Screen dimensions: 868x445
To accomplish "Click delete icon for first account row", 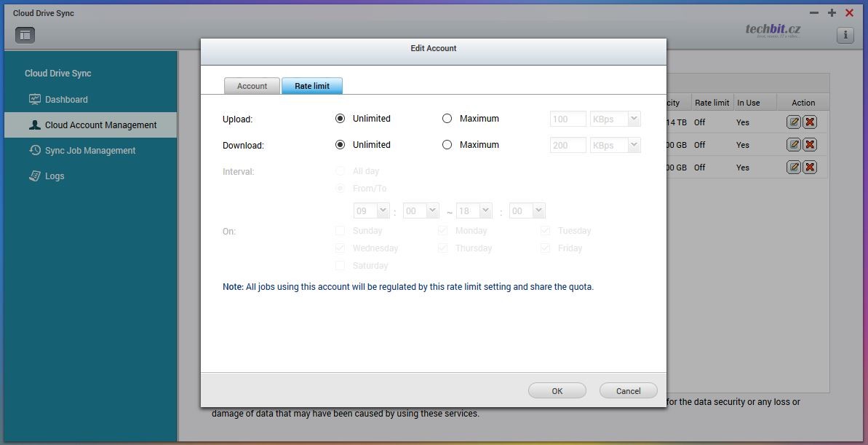I will pos(809,122).
